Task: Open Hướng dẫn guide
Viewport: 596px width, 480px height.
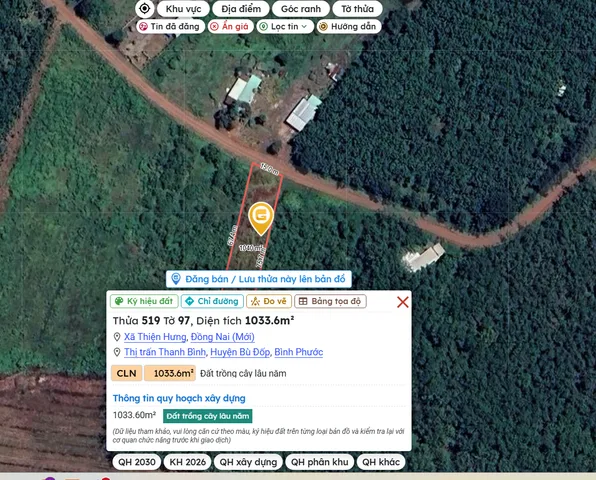Action: 349,27
